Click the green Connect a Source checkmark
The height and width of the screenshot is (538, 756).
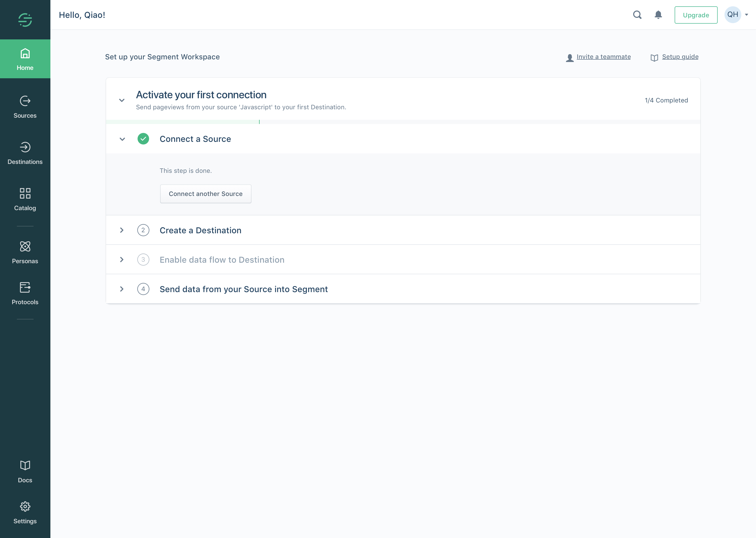pos(143,139)
